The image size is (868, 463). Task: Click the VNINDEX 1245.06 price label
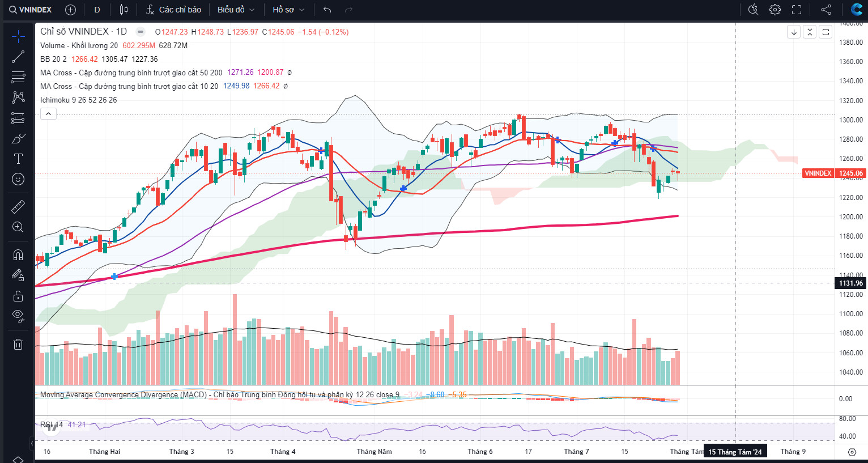pyautogui.click(x=833, y=173)
